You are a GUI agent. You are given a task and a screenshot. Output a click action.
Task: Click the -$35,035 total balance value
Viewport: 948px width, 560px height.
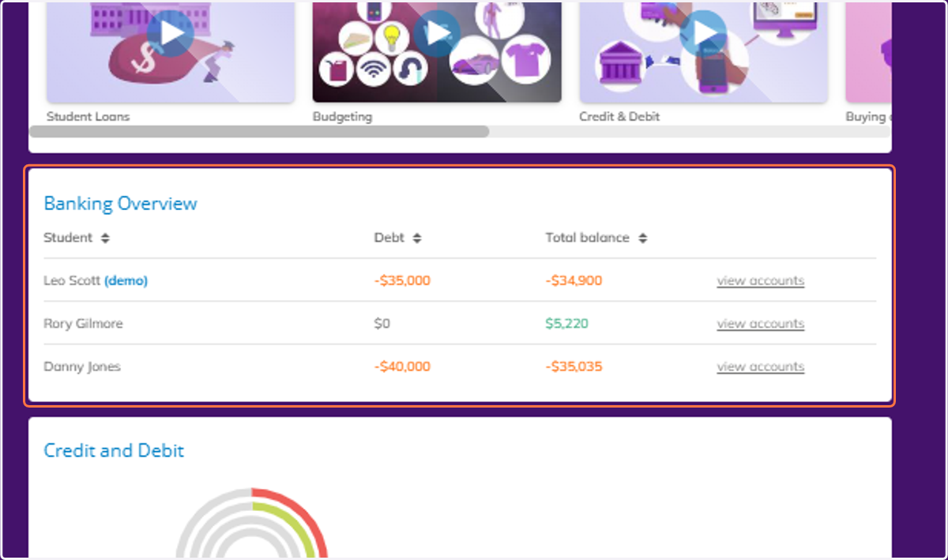pyautogui.click(x=574, y=366)
